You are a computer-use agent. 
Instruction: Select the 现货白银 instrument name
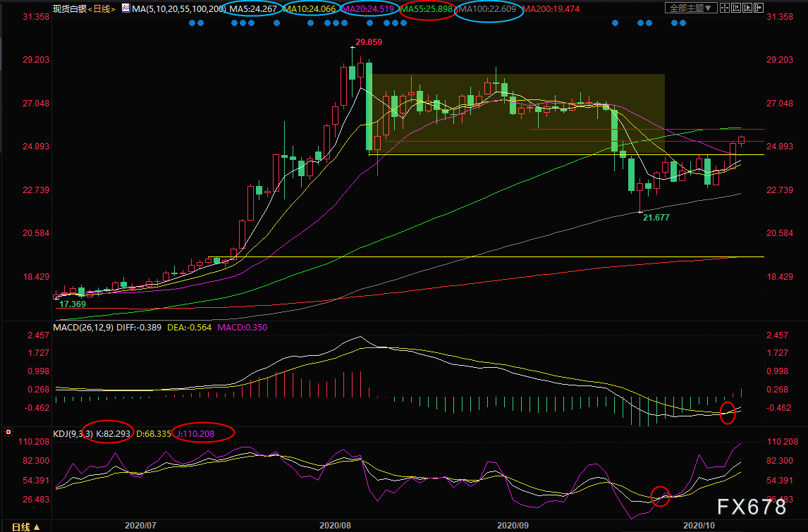point(69,9)
